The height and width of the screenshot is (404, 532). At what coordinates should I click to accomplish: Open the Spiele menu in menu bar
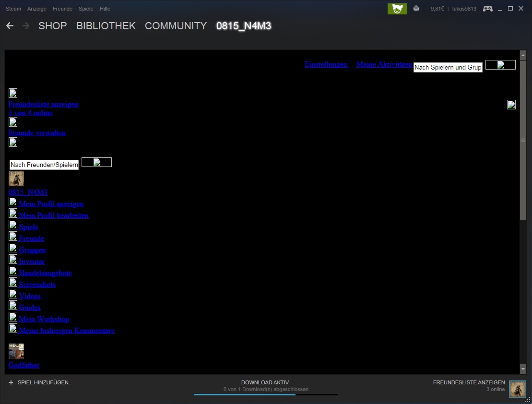(86, 9)
